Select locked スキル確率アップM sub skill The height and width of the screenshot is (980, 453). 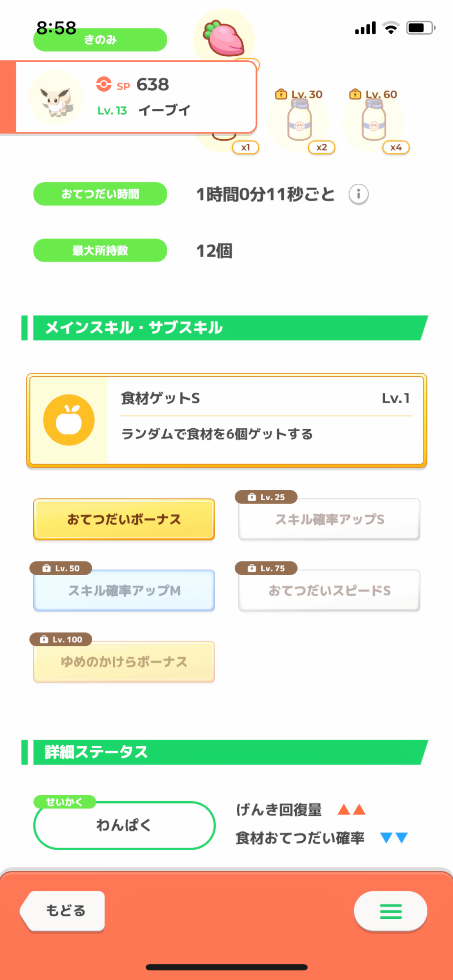124,590
